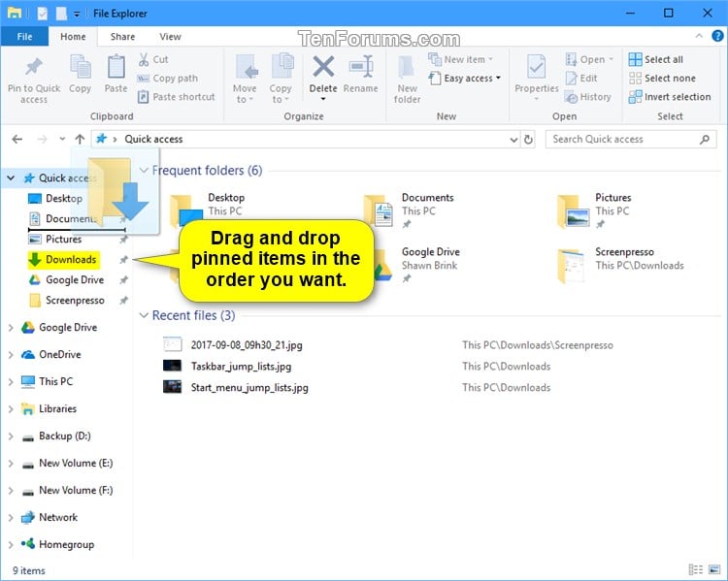Image resolution: width=728 pixels, height=581 pixels.
Task: Expand the This PC tree node
Action: [x=11, y=381]
